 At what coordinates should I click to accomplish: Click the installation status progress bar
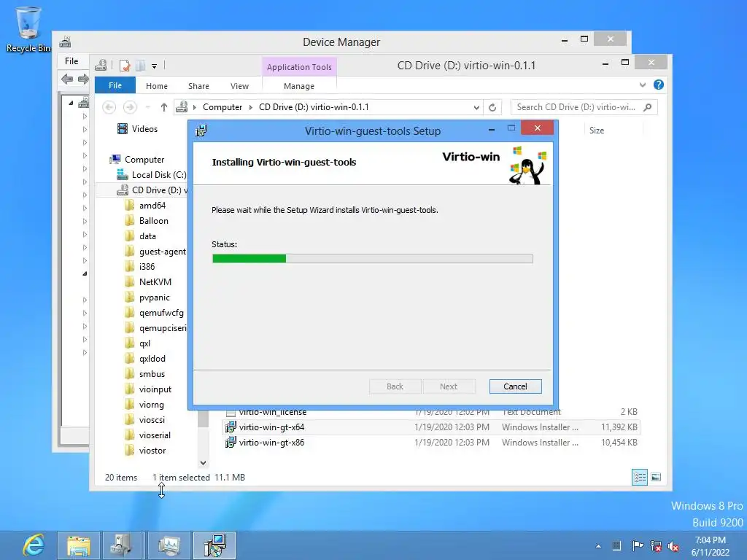(x=373, y=259)
